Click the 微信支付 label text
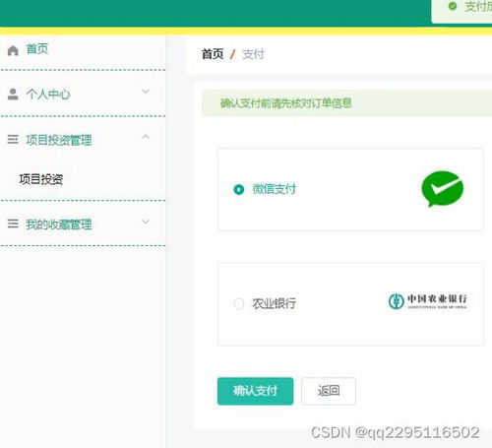The width and height of the screenshot is (492, 448). click(x=275, y=189)
